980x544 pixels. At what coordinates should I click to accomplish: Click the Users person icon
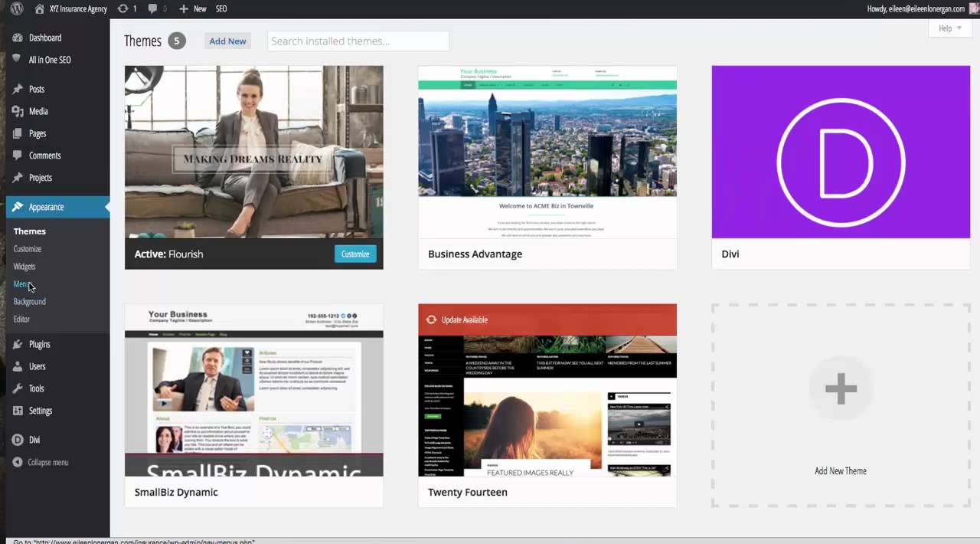pyautogui.click(x=18, y=366)
